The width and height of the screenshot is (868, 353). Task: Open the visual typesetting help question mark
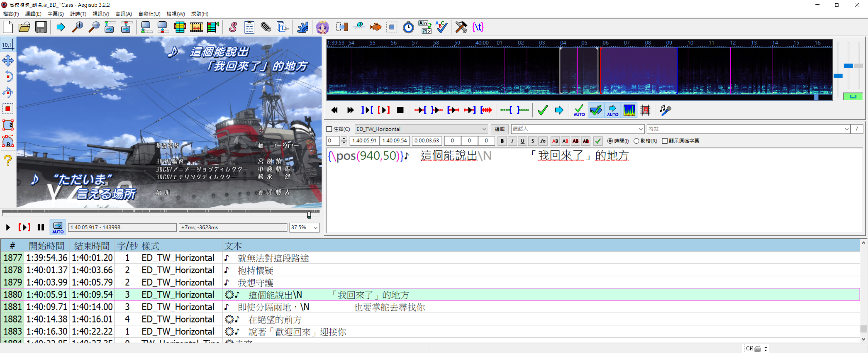8,160
